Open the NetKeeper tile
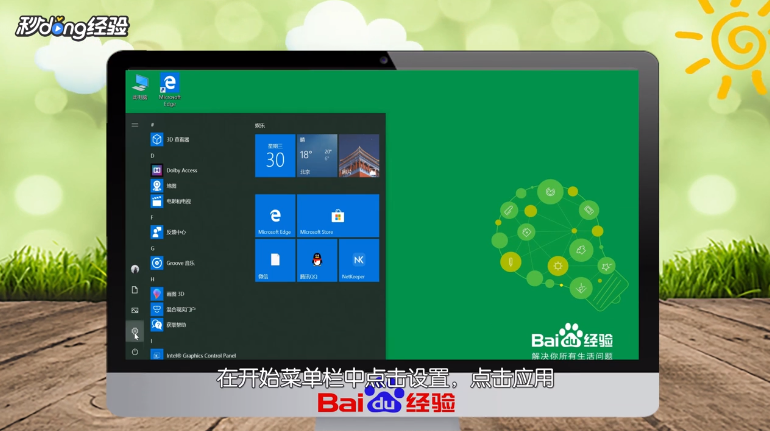The height and width of the screenshot is (431, 770). [359, 260]
